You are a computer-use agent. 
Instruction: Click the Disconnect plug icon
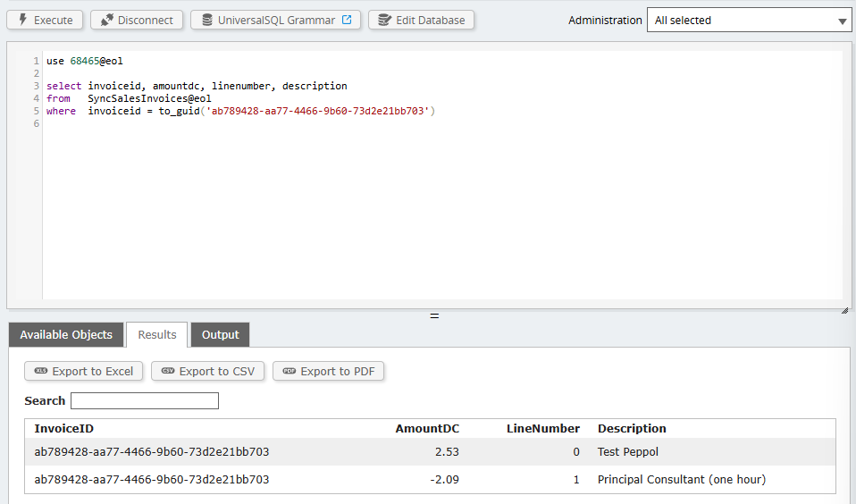106,20
